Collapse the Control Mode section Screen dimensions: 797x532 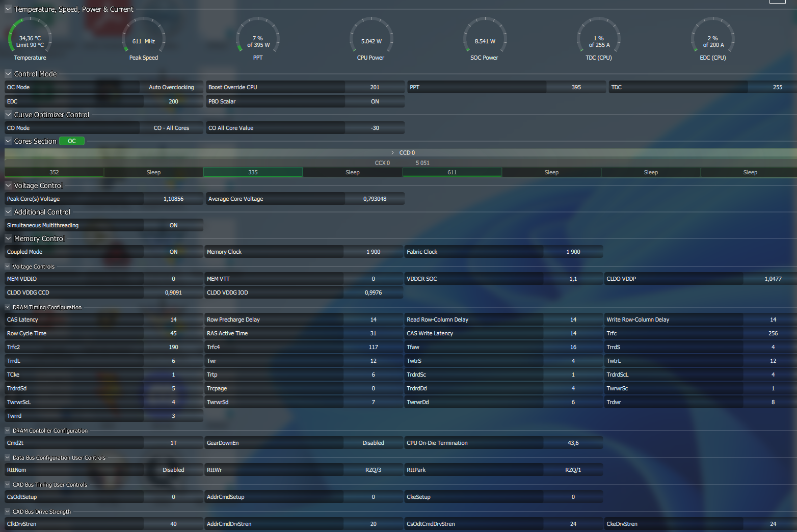(x=8, y=74)
